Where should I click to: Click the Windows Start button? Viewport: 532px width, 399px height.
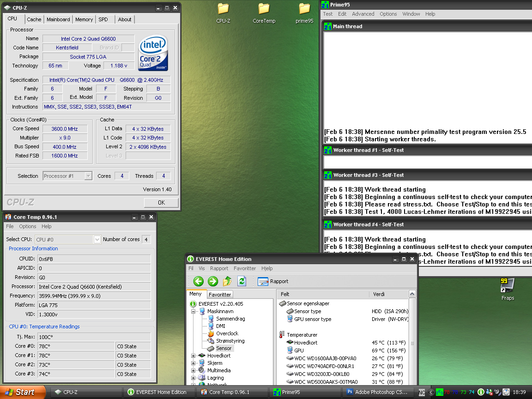[22, 392]
